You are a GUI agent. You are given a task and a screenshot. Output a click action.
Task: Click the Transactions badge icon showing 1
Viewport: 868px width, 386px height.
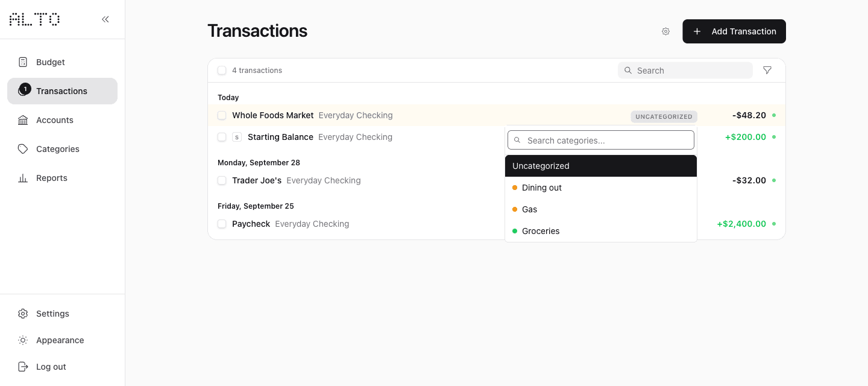tap(24, 90)
